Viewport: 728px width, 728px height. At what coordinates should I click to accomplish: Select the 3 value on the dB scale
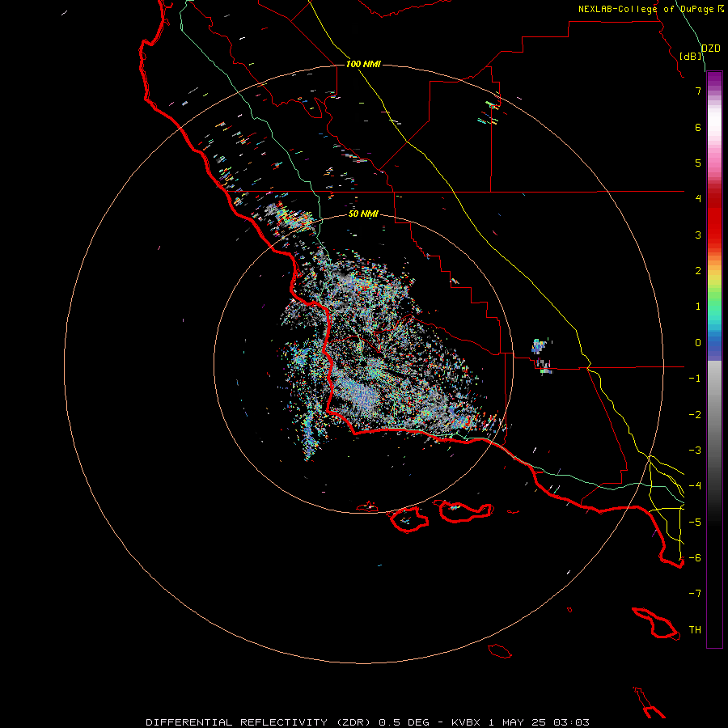point(698,235)
